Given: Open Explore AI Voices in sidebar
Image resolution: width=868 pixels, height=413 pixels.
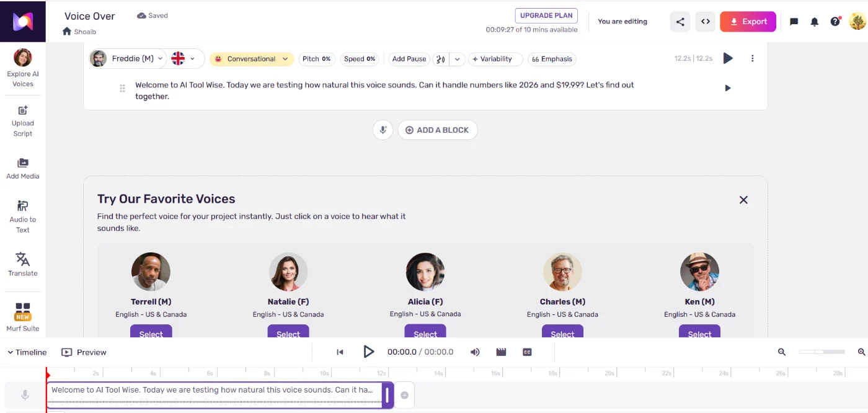Looking at the screenshot, I should point(23,68).
